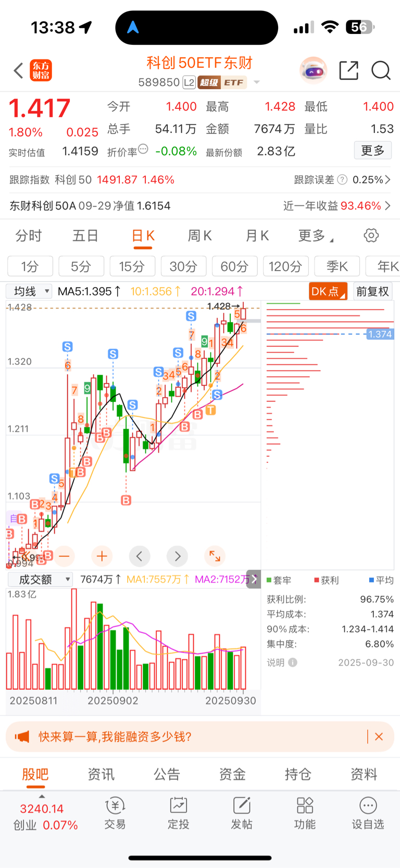400x868 pixels.
Task: Tap the margin financing calculator banner text
Action: [115, 737]
